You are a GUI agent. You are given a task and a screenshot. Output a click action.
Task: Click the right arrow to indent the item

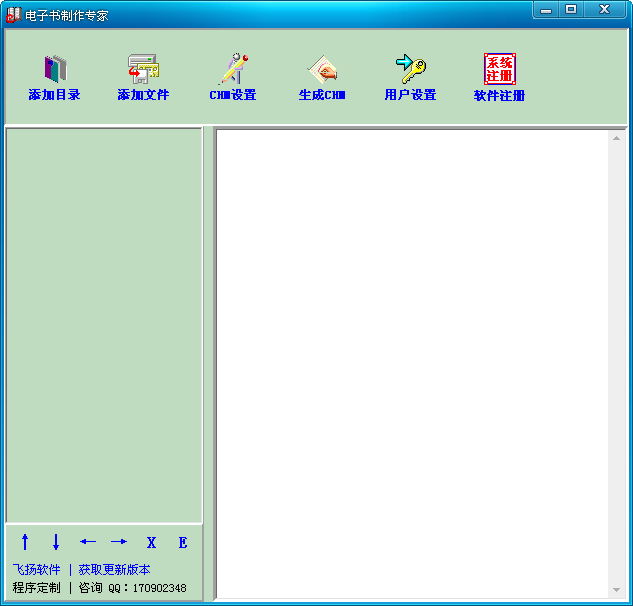tap(119, 542)
